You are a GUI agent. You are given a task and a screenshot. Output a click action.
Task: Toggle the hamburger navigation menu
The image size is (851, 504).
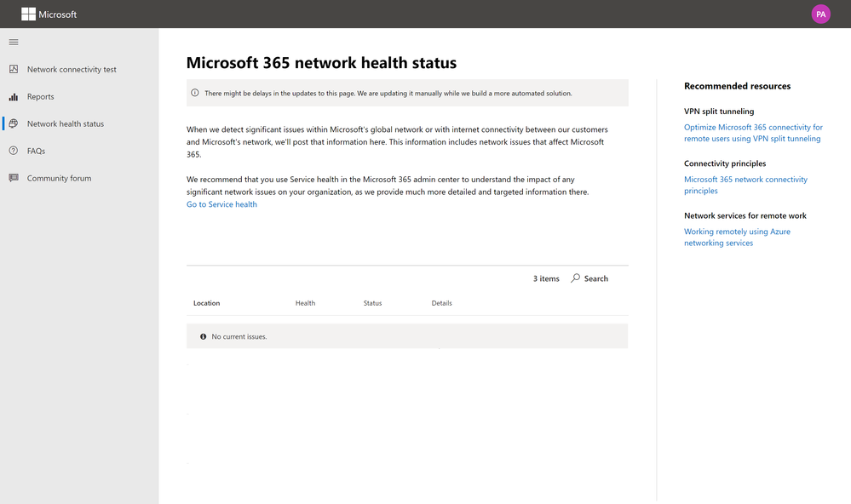pos(14,42)
